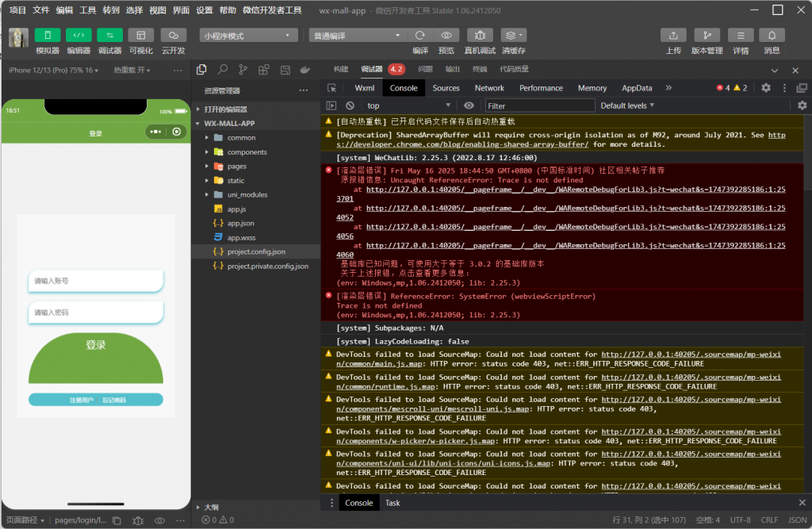This screenshot has width=812, height=529.
Task: Toggle the 编辑器 editor panel button
Action: pos(79,36)
